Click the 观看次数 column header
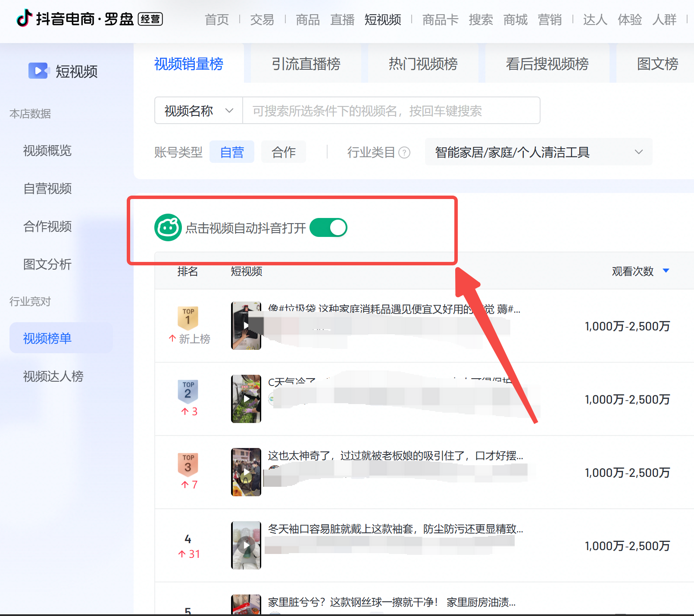The width and height of the screenshot is (694, 616). (x=633, y=271)
